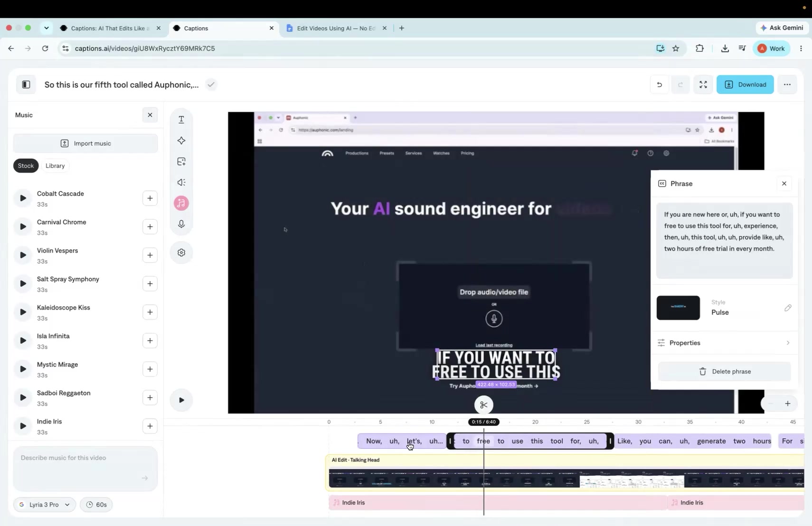Image resolution: width=812 pixels, height=526 pixels.
Task: Open the AI sparkle effects tool
Action: click(181, 141)
